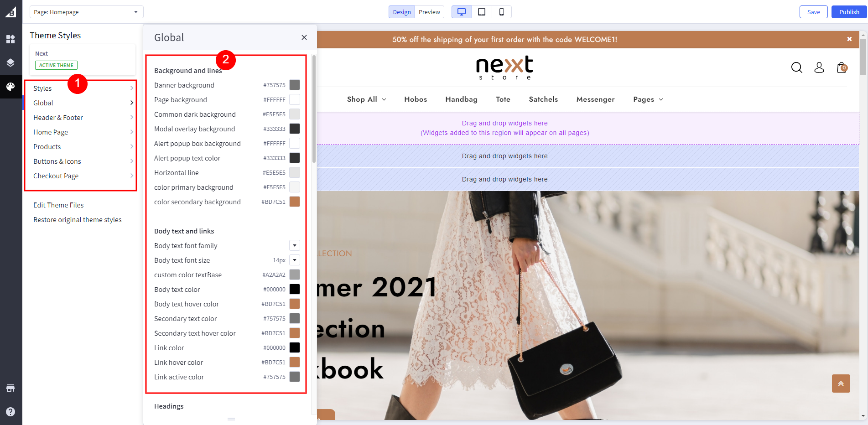Open the Theme Styles palette icon
This screenshot has height=425, width=868.
click(10, 87)
